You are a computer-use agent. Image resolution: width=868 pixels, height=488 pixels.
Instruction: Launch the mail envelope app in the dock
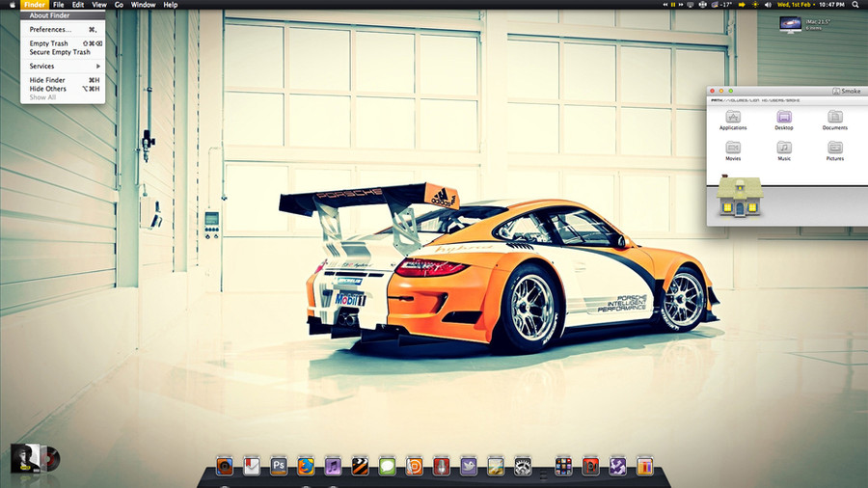point(252,467)
